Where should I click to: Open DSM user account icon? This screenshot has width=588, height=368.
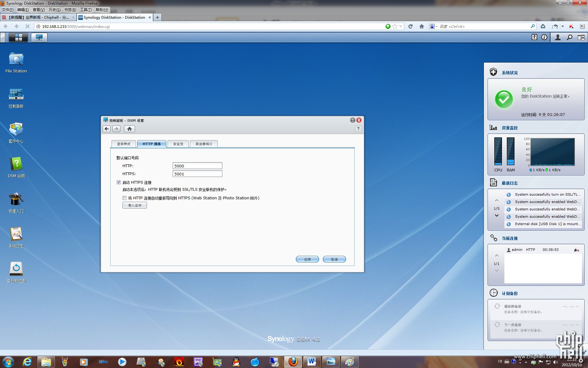pyautogui.click(x=558, y=37)
